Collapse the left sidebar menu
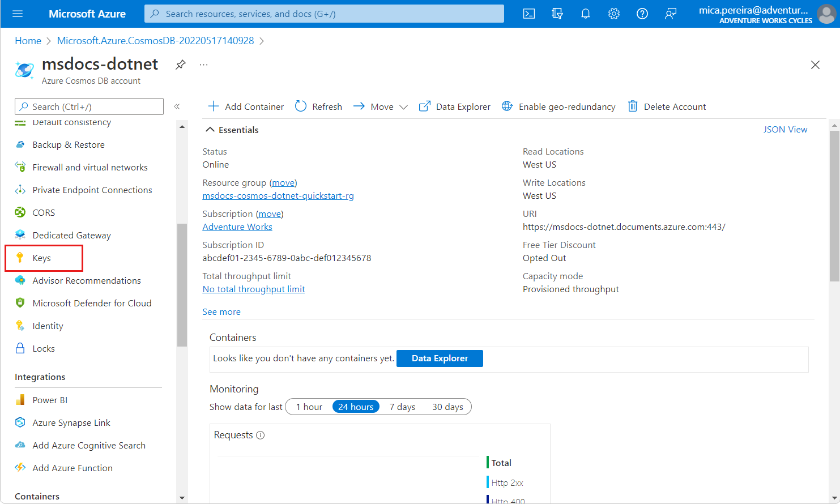 (x=177, y=106)
